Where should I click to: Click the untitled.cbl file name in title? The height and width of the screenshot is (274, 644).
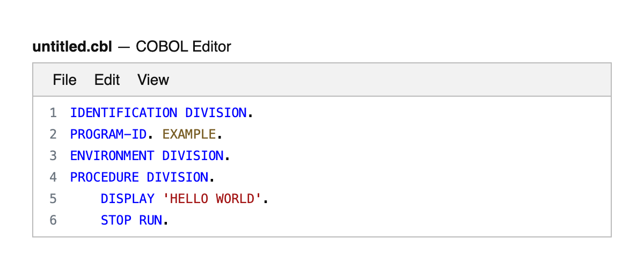72,47
